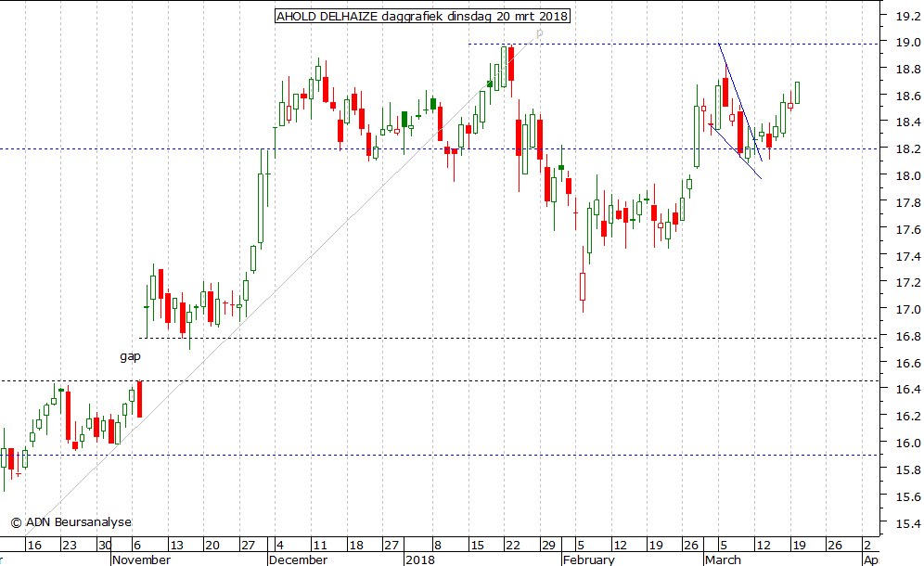Click date label '2' for April
Image resolution: width=924 pixels, height=566 pixels.
pyautogui.click(x=867, y=546)
